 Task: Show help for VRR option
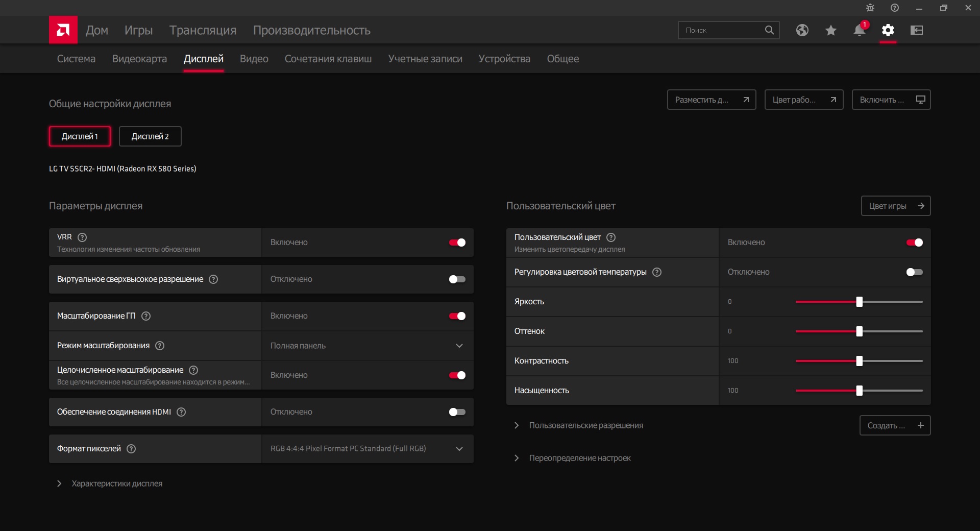pos(82,237)
